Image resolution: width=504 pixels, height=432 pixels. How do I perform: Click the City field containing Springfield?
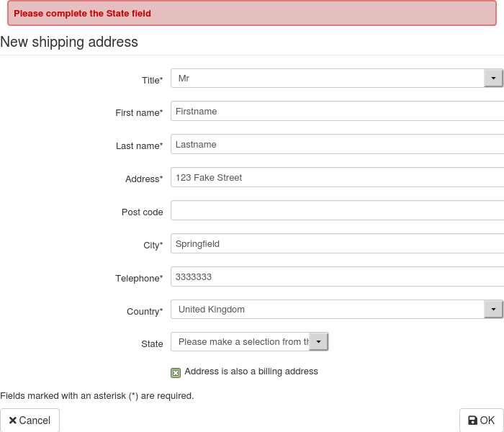337,244
